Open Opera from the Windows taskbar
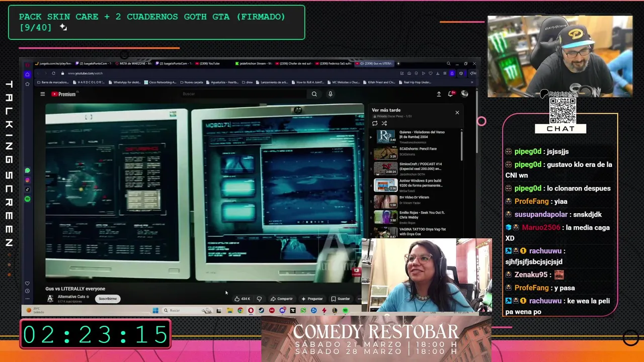 click(x=251, y=310)
